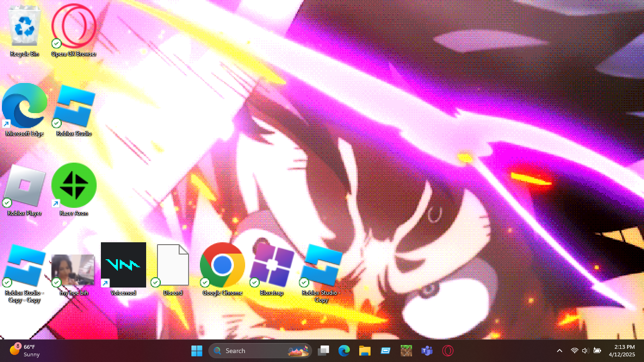Check battery status in the system tray
Viewport: 644px width, 362px height.
click(x=597, y=351)
